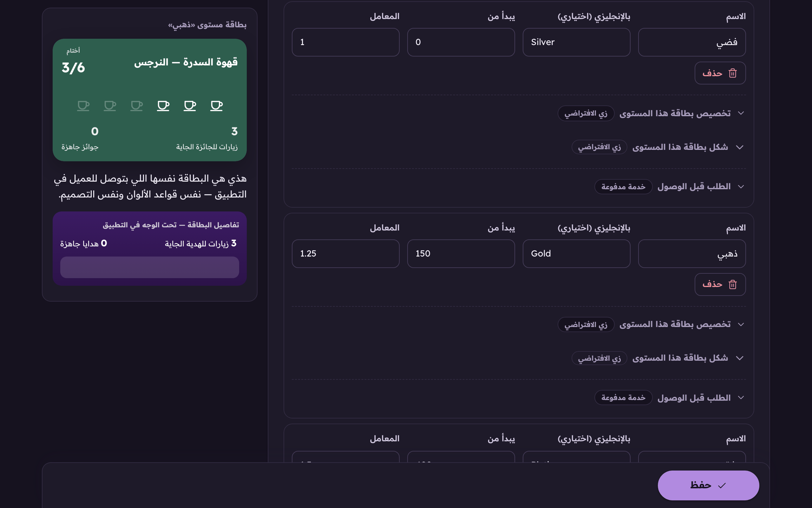812x508 pixels.
Task: Click the زيارات للجائزة الجاية label on card
Action: [x=207, y=147]
